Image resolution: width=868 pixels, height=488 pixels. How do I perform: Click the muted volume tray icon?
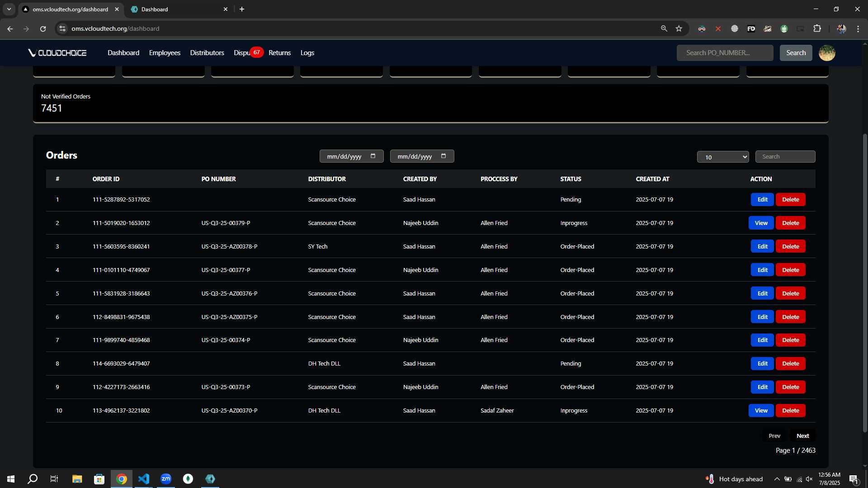click(x=809, y=479)
